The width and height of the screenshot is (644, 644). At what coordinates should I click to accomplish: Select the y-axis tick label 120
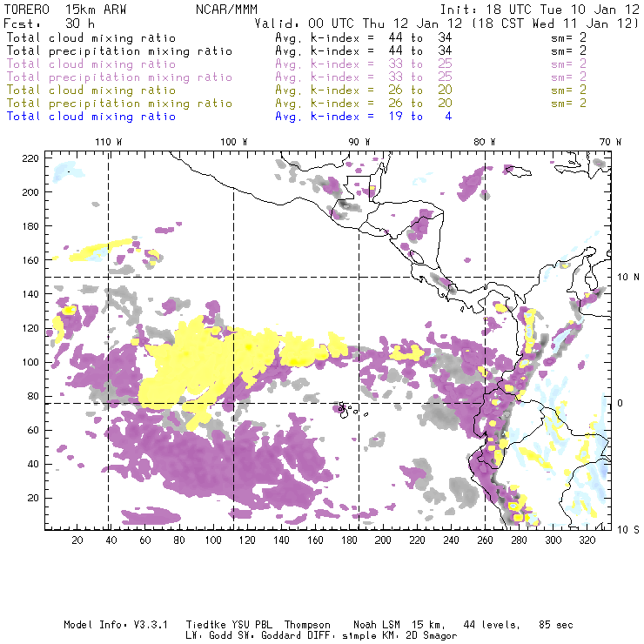(30, 329)
